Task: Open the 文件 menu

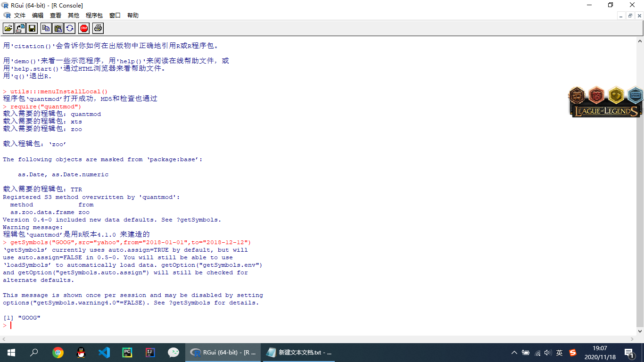Action: [x=20, y=16]
